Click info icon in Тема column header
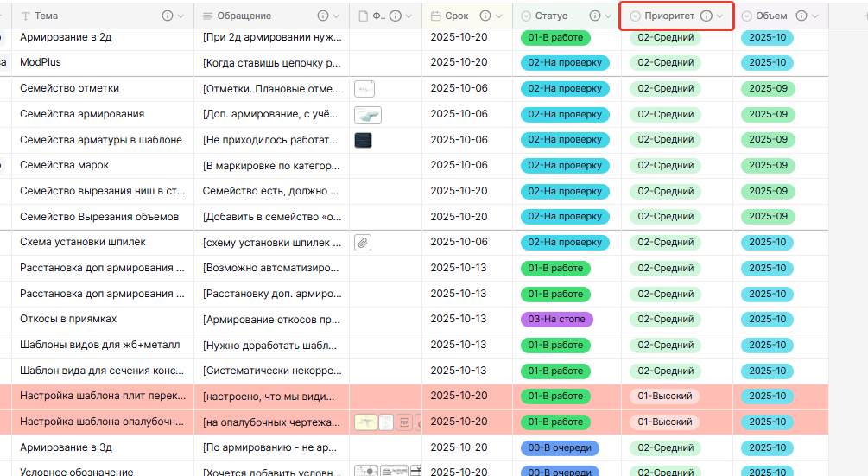Image resolution: width=868 pixels, height=476 pixels. click(167, 16)
